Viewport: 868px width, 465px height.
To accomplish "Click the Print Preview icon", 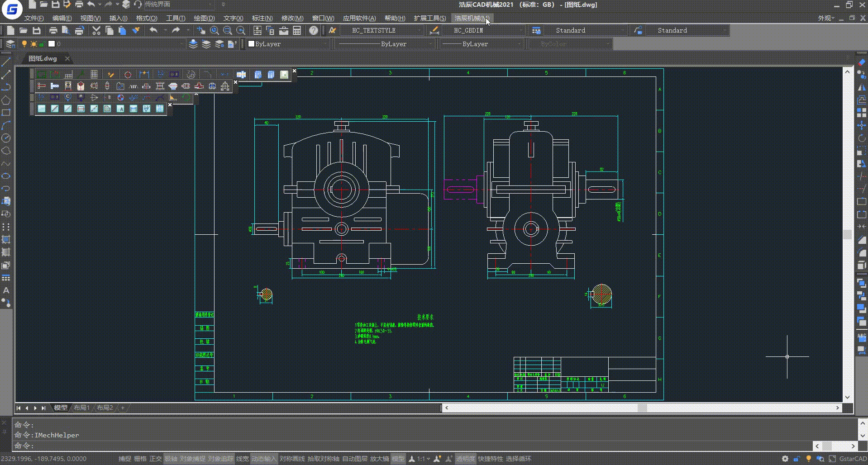I will click(66, 30).
